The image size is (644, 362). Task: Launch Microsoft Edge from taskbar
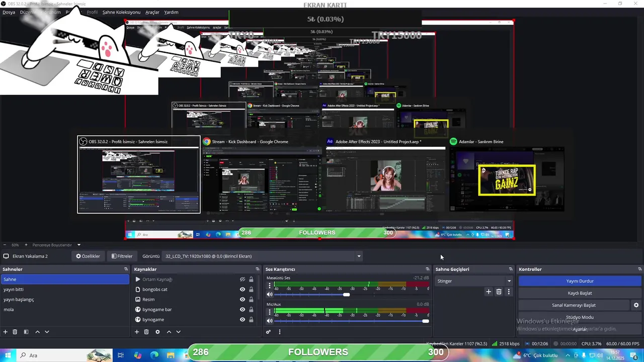pos(154,355)
